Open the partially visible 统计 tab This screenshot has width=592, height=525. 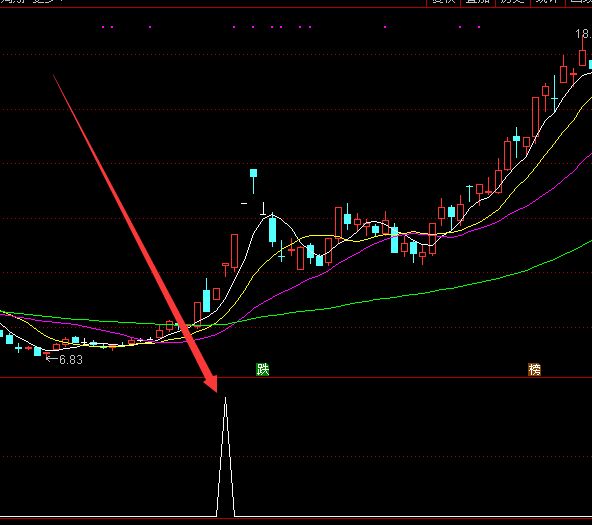(x=547, y=2)
